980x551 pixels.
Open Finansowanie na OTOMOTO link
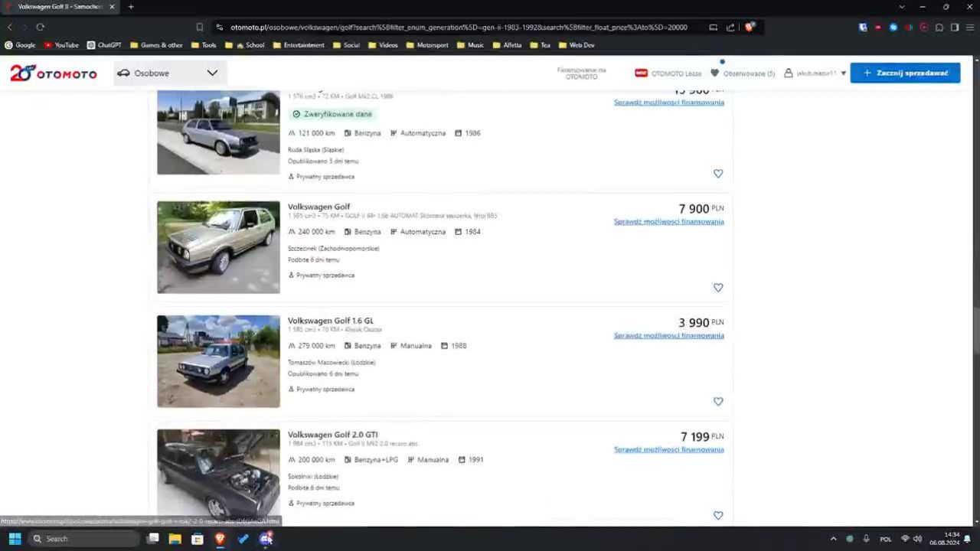click(581, 73)
